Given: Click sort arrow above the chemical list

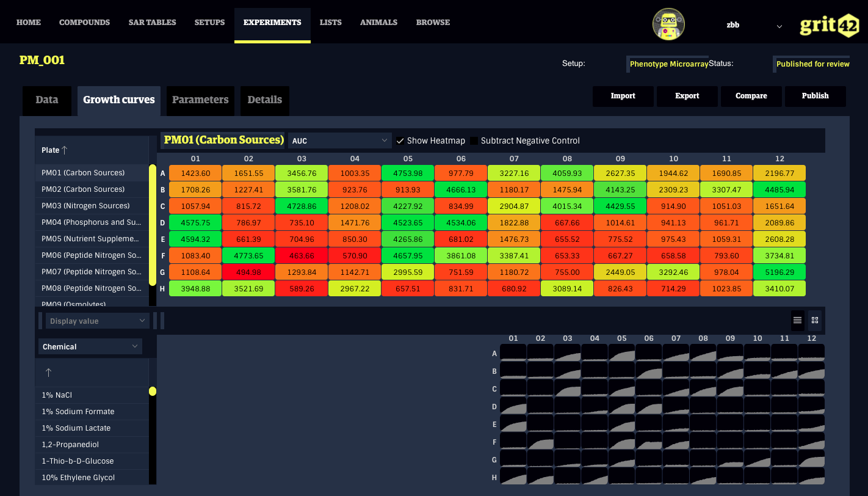Looking at the screenshot, I should (49, 373).
